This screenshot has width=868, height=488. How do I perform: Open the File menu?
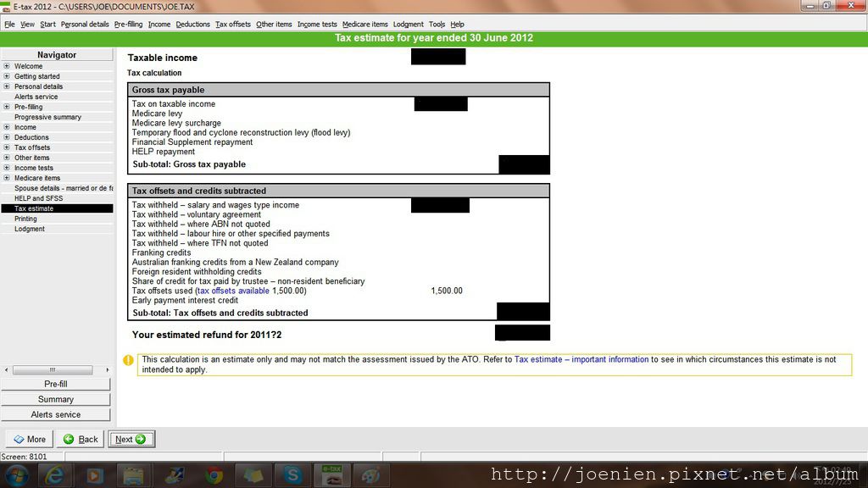coord(9,25)
